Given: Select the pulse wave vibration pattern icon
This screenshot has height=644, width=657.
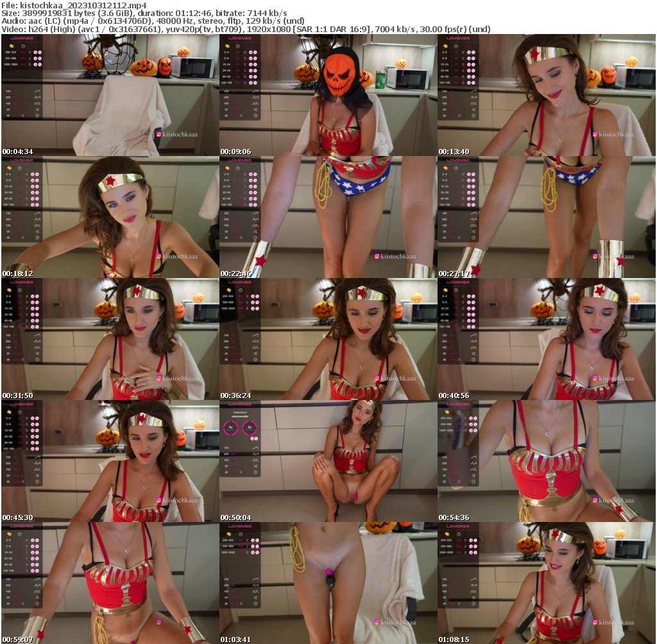Looking at the screenshot, I should (x=37, y=103).
